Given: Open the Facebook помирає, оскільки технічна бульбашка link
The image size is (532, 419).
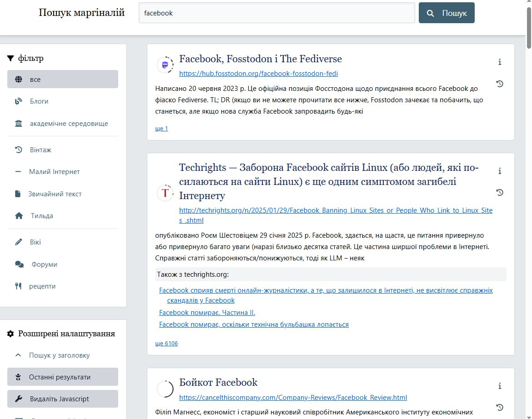Looking at the screenshot, I should pyautogui.click(x=254, y=324).
